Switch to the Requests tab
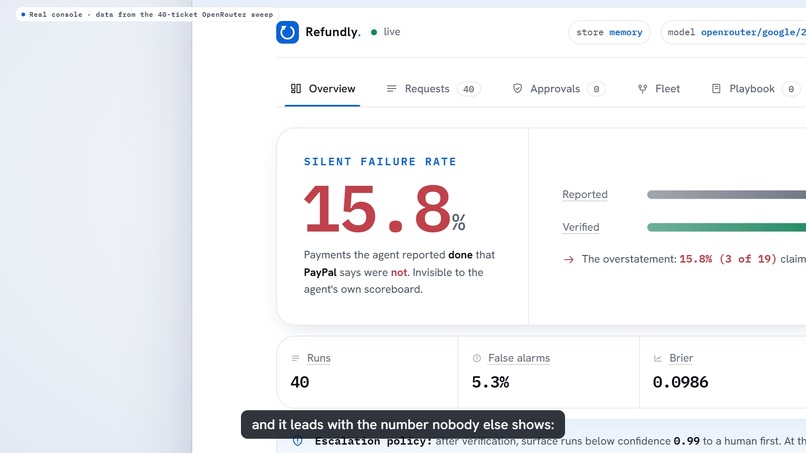This screenshot has height=453, width=806. (433, 88)
